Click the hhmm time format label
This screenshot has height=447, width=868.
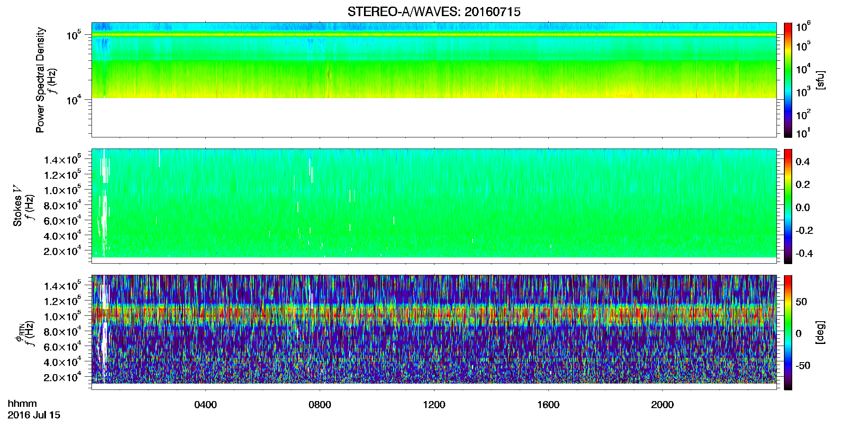coord(22,404)
